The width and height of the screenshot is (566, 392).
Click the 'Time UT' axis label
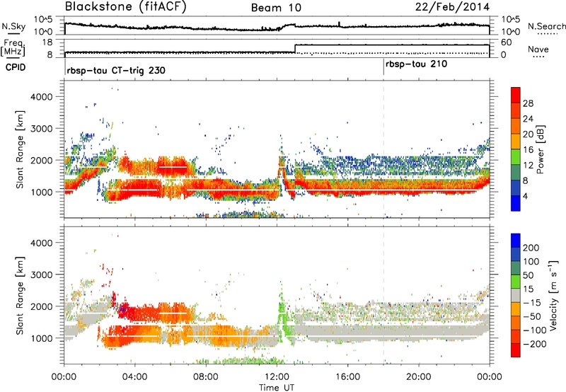(x=277, y=387)
